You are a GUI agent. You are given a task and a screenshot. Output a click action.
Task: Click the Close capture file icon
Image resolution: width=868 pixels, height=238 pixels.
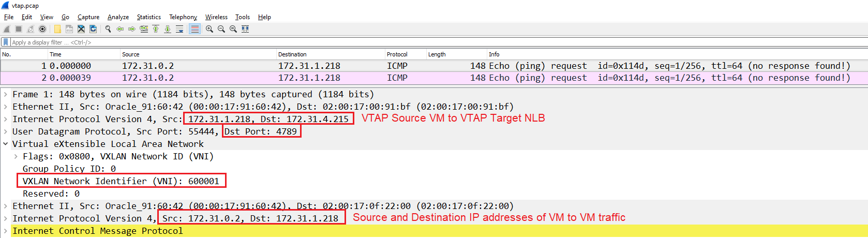click(81, 29)
